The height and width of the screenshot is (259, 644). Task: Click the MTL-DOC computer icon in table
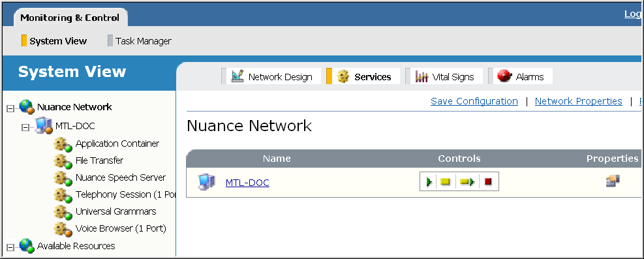pyautogui.click(x=206, y=182)
